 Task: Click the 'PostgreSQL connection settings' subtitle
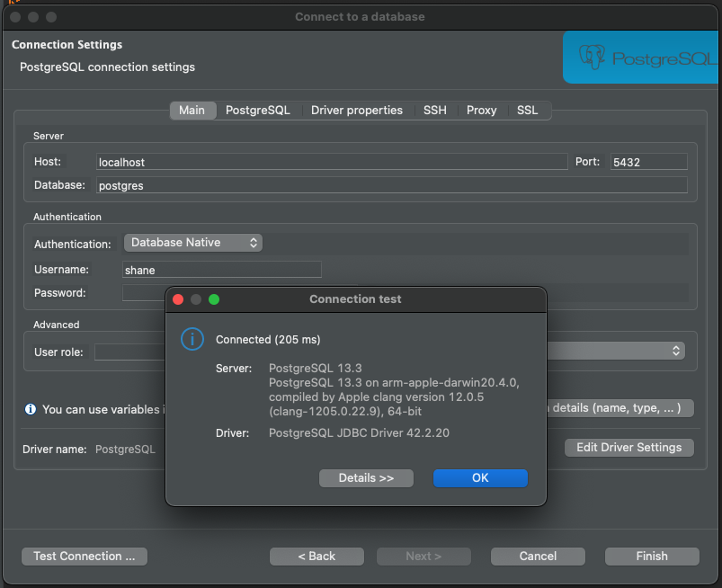click(x=107, y=67)
